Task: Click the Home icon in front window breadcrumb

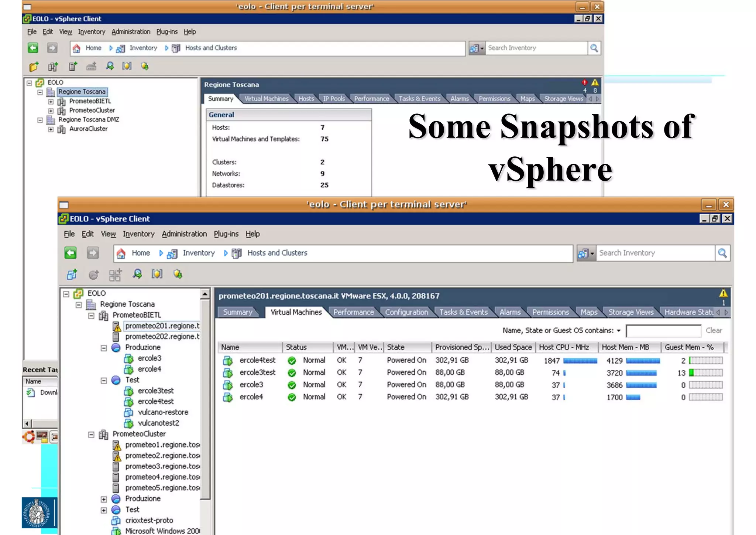Action: tap(121, 253)
